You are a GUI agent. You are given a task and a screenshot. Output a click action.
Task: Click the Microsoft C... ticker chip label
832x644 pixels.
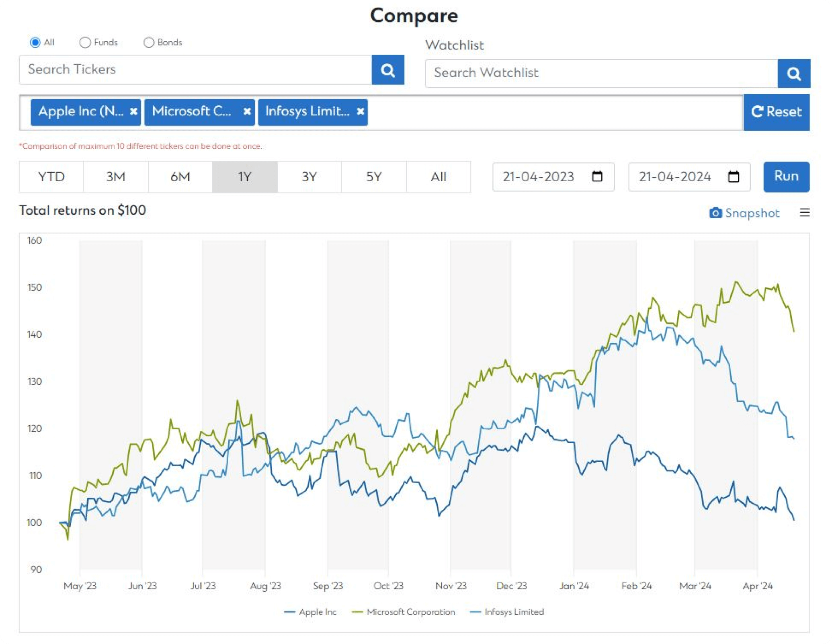point(191,111)
